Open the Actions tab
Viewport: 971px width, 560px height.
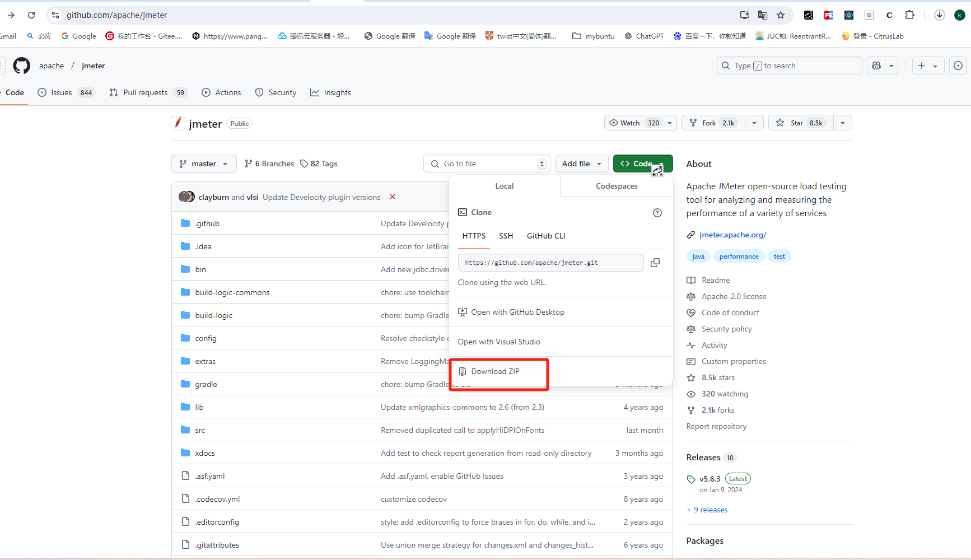(x=221, y=92)
